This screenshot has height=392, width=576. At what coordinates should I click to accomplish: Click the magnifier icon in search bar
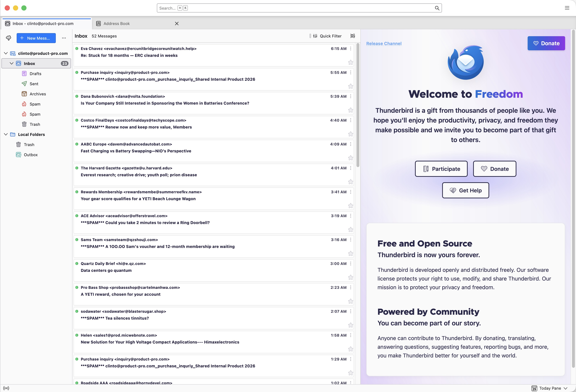point(437,8)
